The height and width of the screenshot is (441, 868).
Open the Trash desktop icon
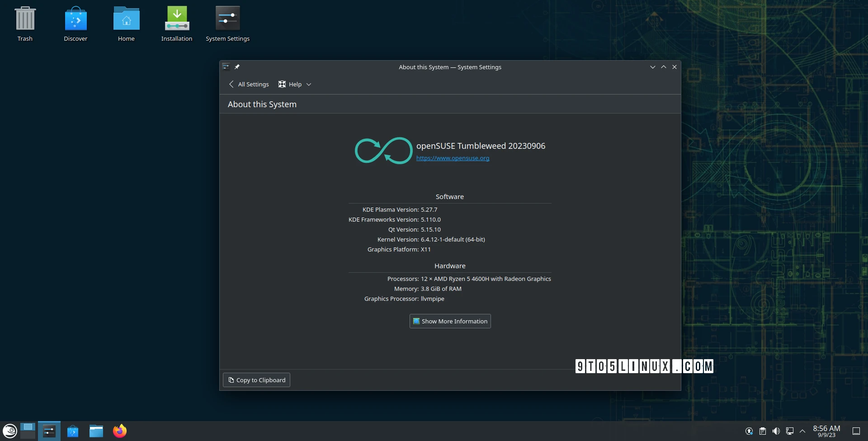point(25,24)
